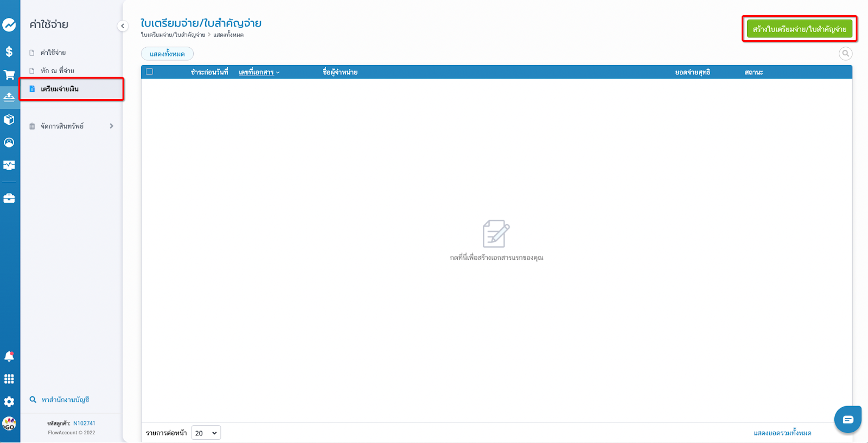Viewport: 868px width, 443px height.
Task: Select หัก ณ ที่จ่าย menu item
Action: [x=57, y=70]
